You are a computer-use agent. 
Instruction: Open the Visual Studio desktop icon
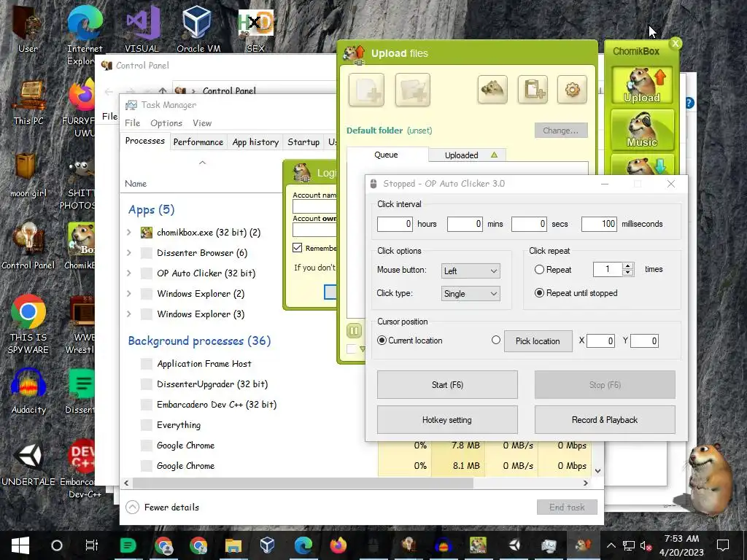click(142, 29)
